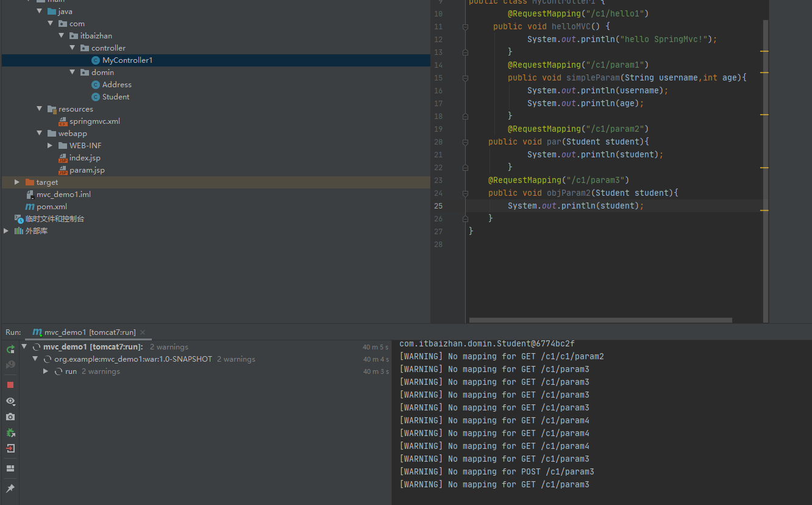The image size is (812, 505).
Task: Fold the objParam2 method in gutter
Action: (x=465, y=193)
